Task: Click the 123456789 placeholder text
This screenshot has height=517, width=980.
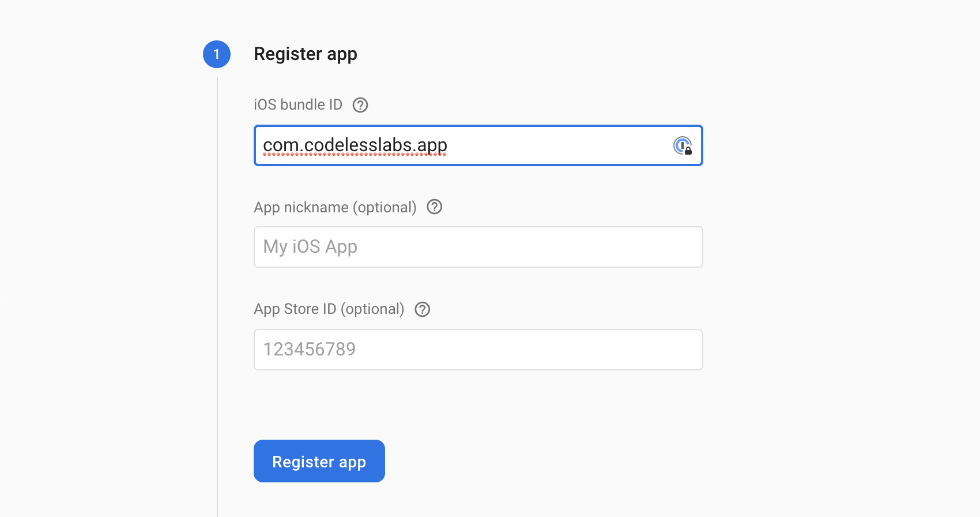Action: point(310,350)
